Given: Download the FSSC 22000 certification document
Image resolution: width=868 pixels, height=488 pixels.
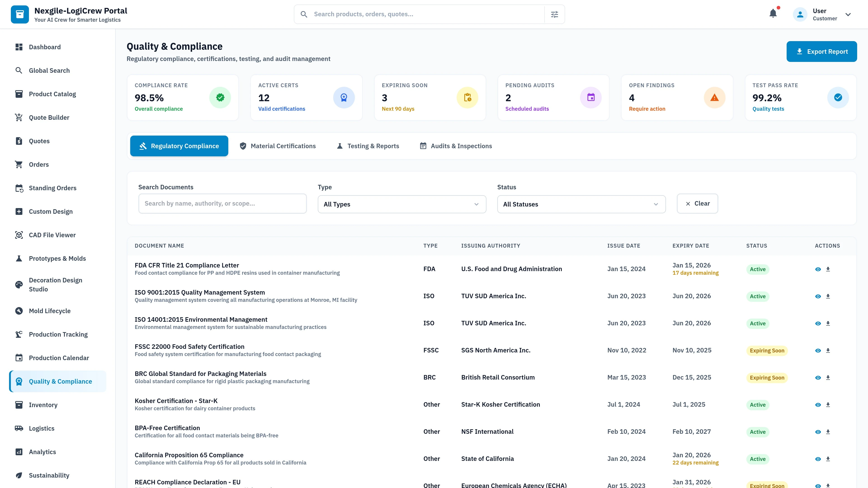Looking at the screenshot, I should pyautogui.click(x=828, y=350).
